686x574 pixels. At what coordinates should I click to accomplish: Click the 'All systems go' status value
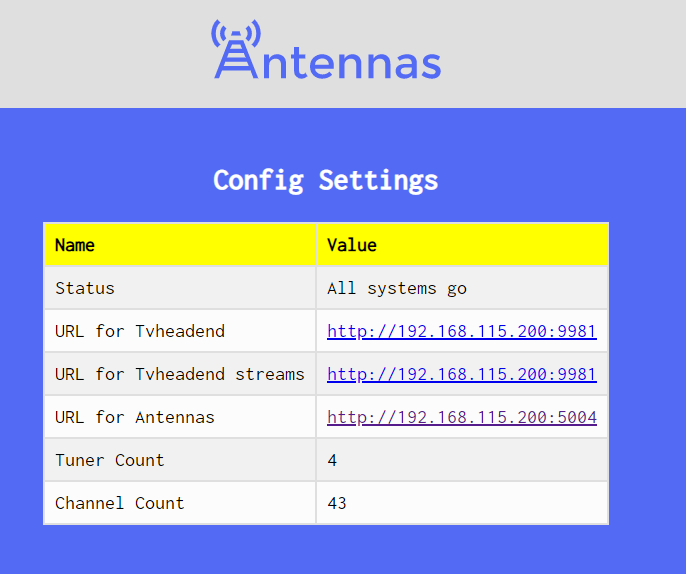[397, 288]
